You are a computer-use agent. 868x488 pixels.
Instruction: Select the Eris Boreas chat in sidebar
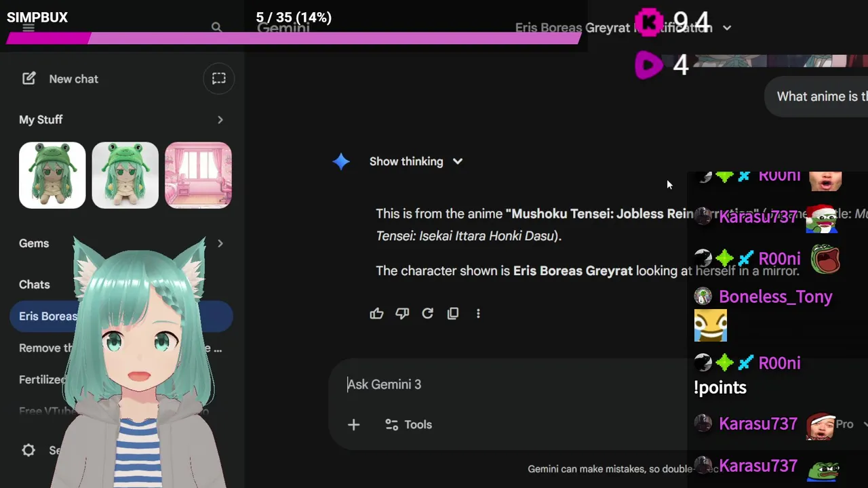121,317
